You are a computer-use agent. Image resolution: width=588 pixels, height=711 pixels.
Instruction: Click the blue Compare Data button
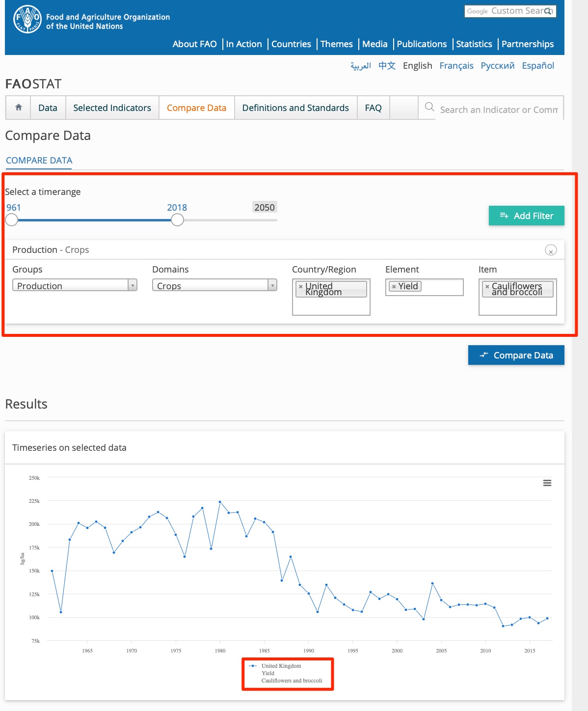(x=516, y=355)
